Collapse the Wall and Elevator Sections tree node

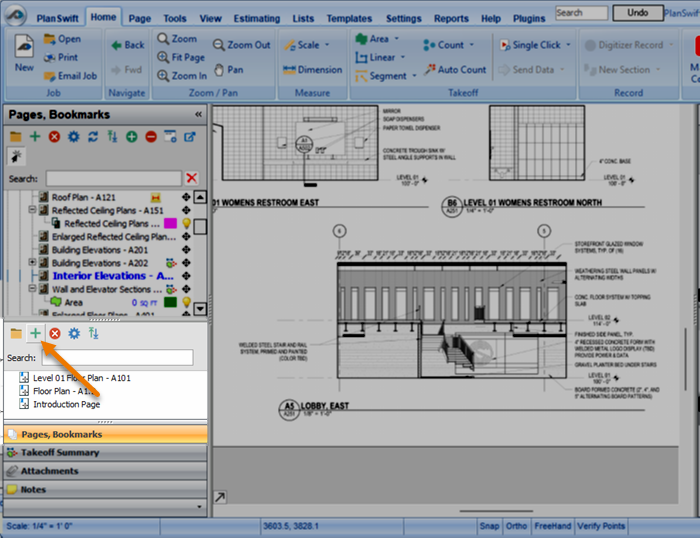(x=32, y=288)
